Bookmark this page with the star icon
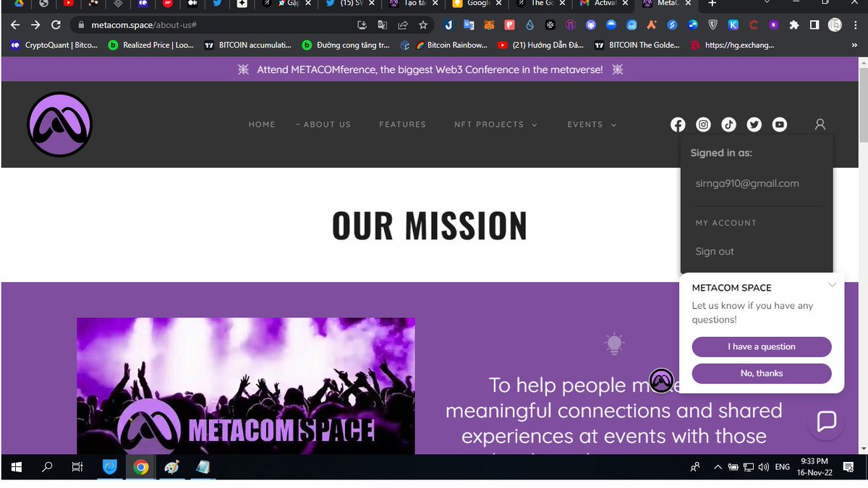The width and height of the screenshot is (868, 488). [423, 25]
